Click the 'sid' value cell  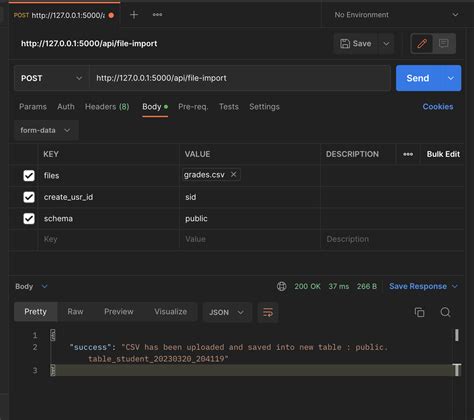(249, 197)
